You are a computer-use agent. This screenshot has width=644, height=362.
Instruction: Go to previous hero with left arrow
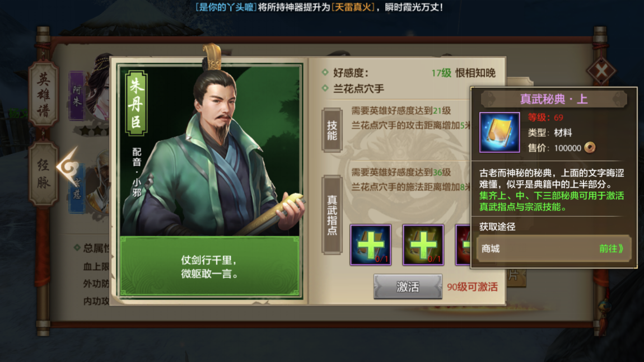coord(68,167)
